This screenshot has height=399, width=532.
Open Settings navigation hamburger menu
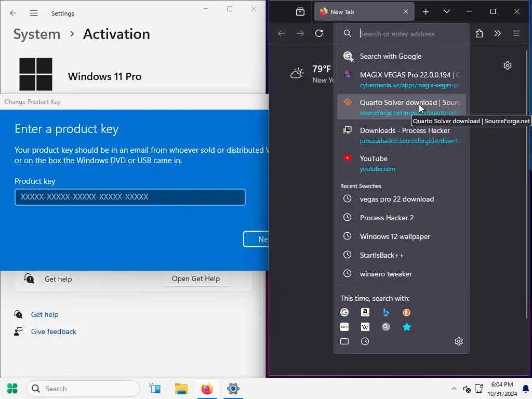pos(34,13)
